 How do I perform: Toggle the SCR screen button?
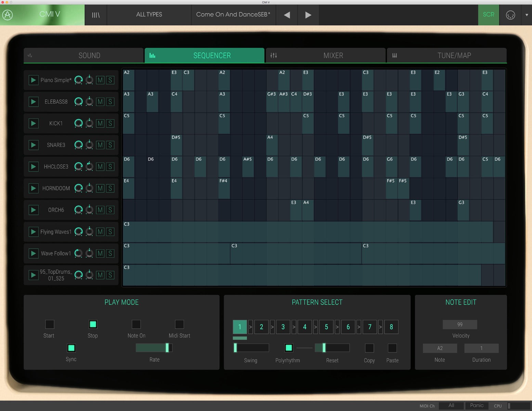coord(489,15)
